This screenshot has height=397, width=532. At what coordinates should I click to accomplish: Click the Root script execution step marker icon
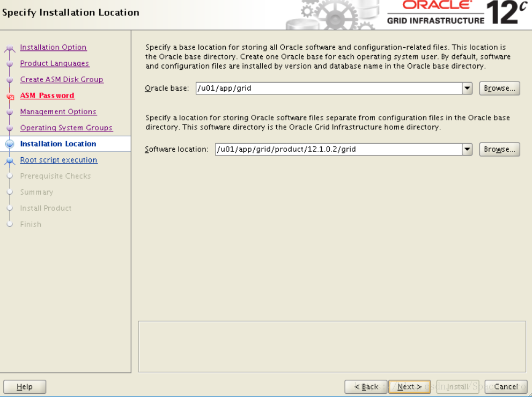click(x=10, y=160)
